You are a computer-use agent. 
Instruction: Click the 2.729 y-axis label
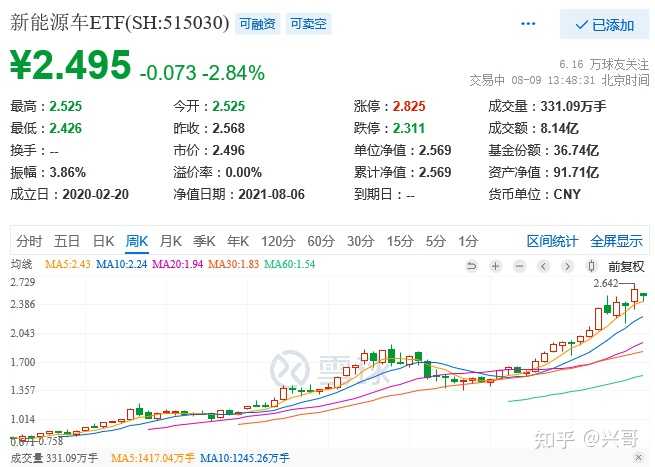pos(23,282)
